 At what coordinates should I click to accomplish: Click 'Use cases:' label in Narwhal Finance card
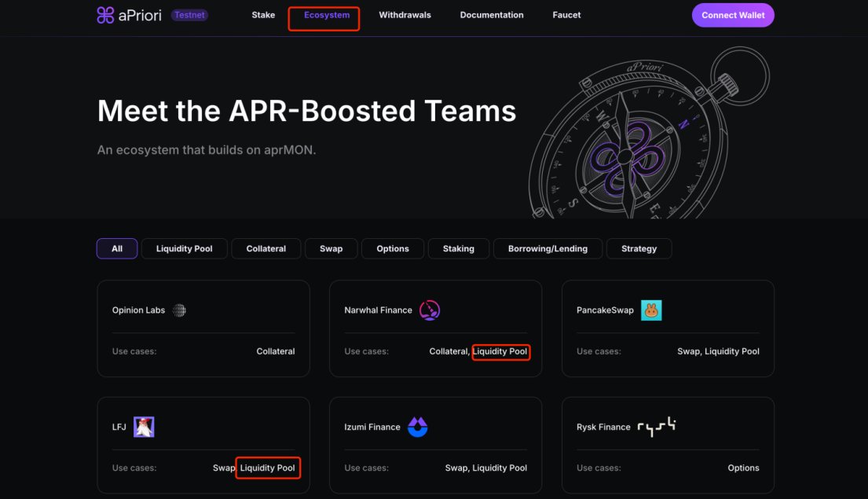367,351
